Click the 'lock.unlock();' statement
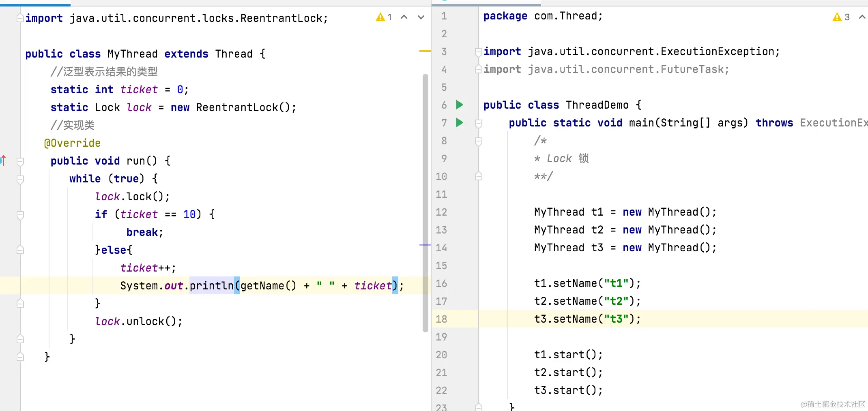868x411 pixels. coord(139,321)
